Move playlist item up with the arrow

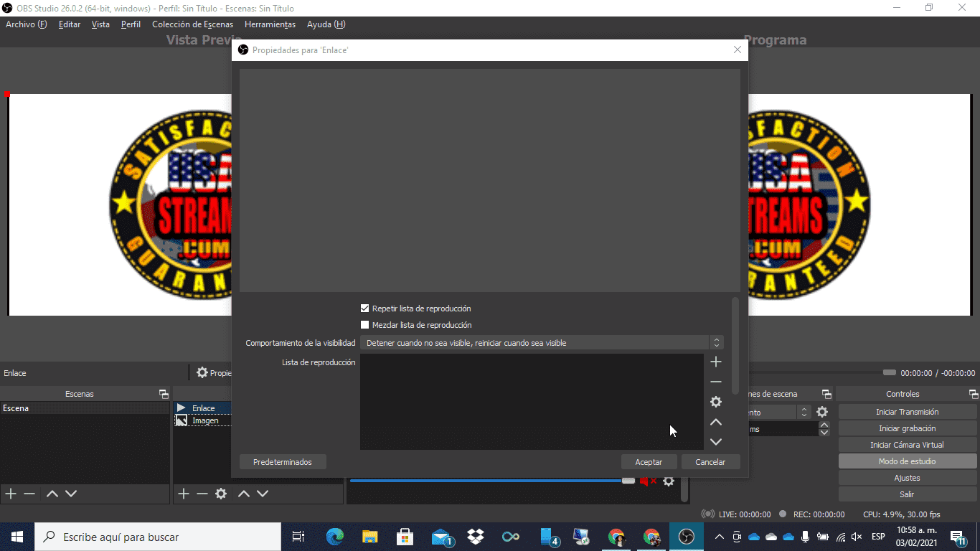715,422
